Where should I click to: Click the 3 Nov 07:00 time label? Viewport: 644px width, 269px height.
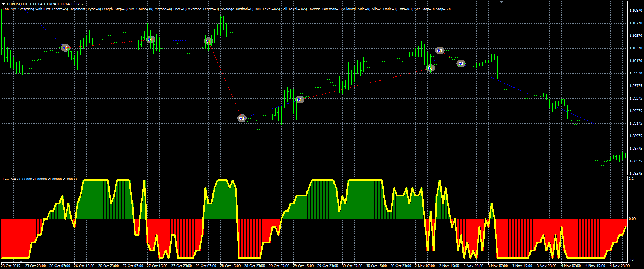pos(498,266)
